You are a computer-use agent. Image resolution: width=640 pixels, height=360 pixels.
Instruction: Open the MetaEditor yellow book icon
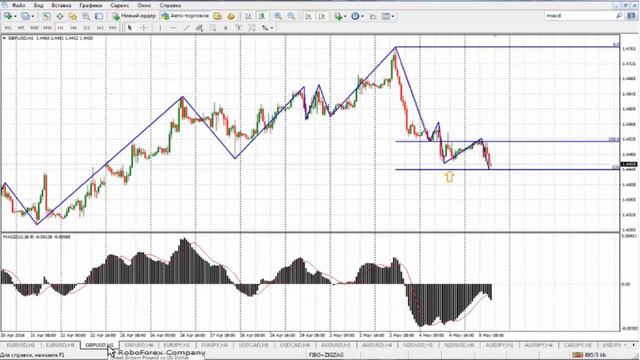coord(218,16)
